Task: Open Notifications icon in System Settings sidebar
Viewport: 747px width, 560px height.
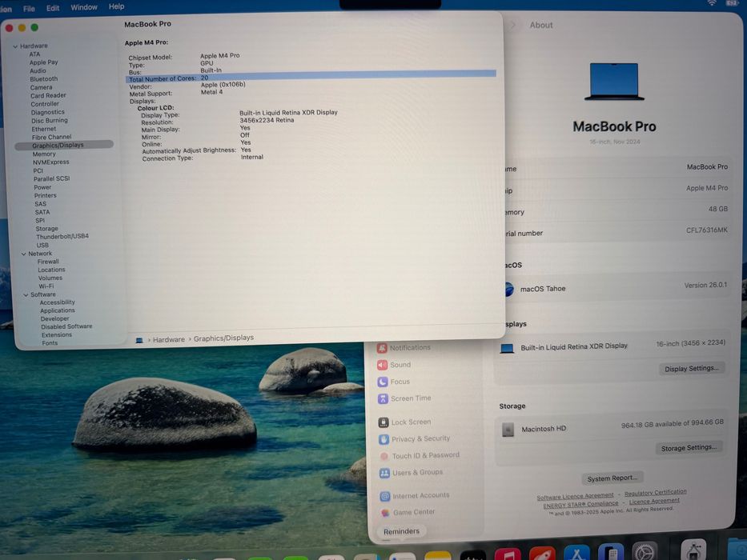Action: (382, 348)
